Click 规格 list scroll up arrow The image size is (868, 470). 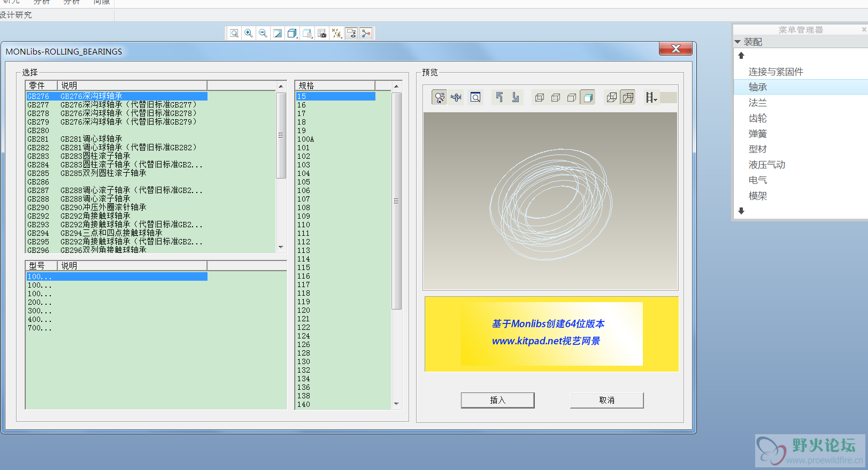tap(396, 86)
